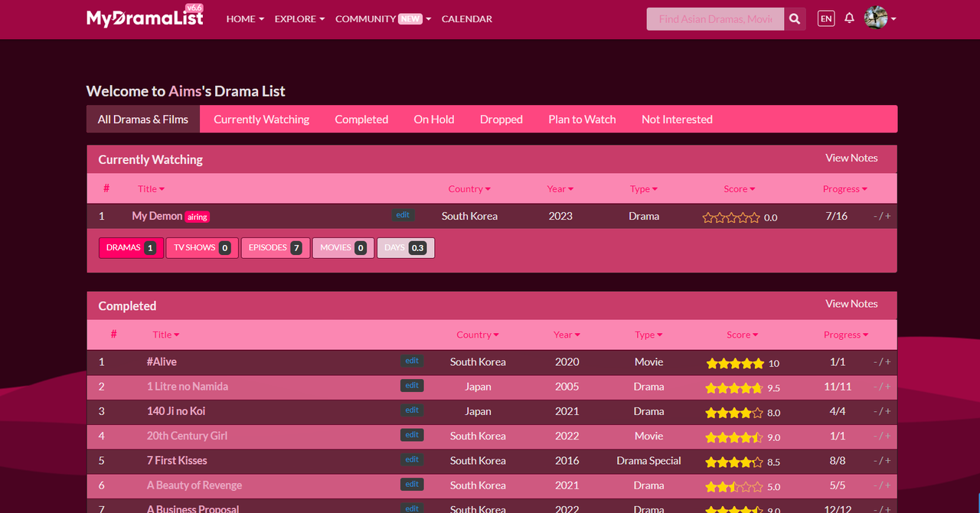Viewport: 980px width, 513px height.
Task: Sort Completed list by Title
Action: [x=166, y=335]
